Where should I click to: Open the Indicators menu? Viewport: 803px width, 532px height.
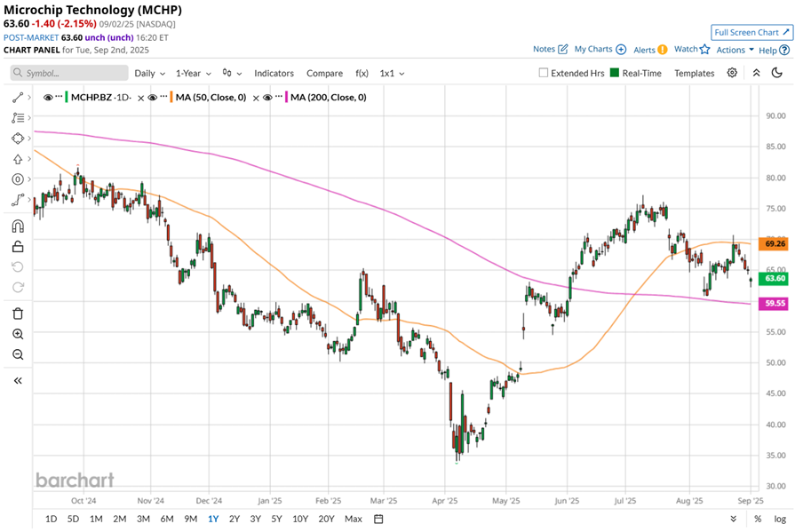click(x=274, y=73)
